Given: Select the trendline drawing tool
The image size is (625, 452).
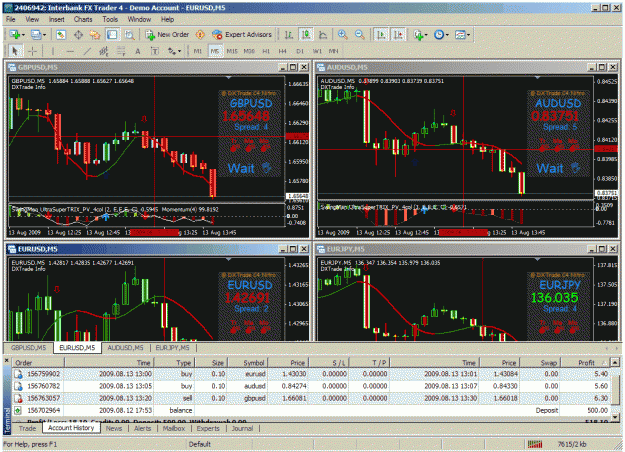Looking at the screenshot, I should coord(87,51).
